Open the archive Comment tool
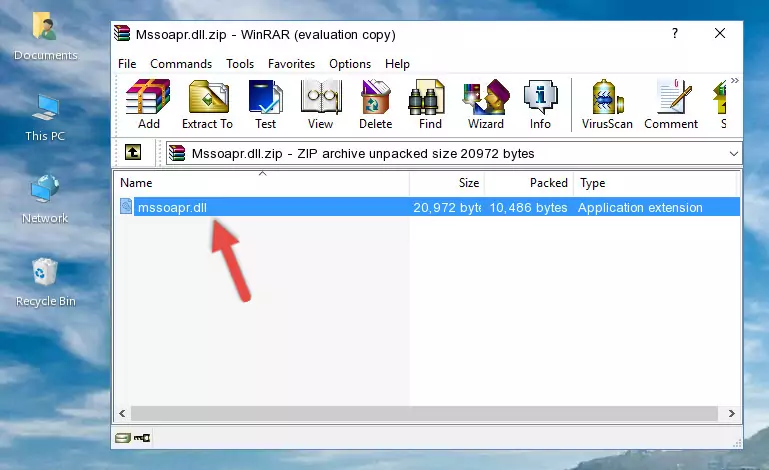The width and height of the screenshot is (769, 470). [671, 104]
